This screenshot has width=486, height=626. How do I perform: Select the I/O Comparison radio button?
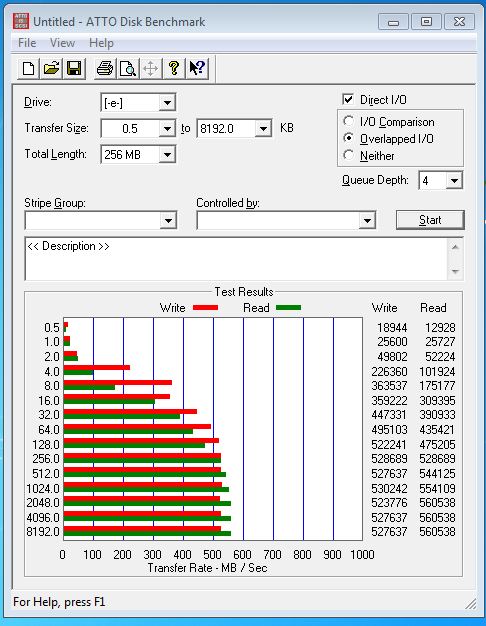348,121
